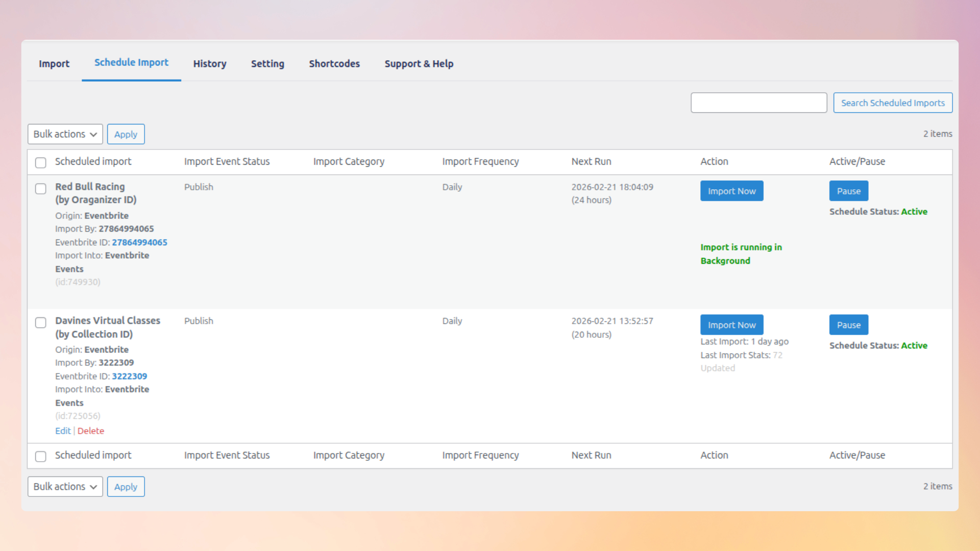Open the Setting tab
The height and width of the screenshot is (551, 980).
(x=267, y=64)
